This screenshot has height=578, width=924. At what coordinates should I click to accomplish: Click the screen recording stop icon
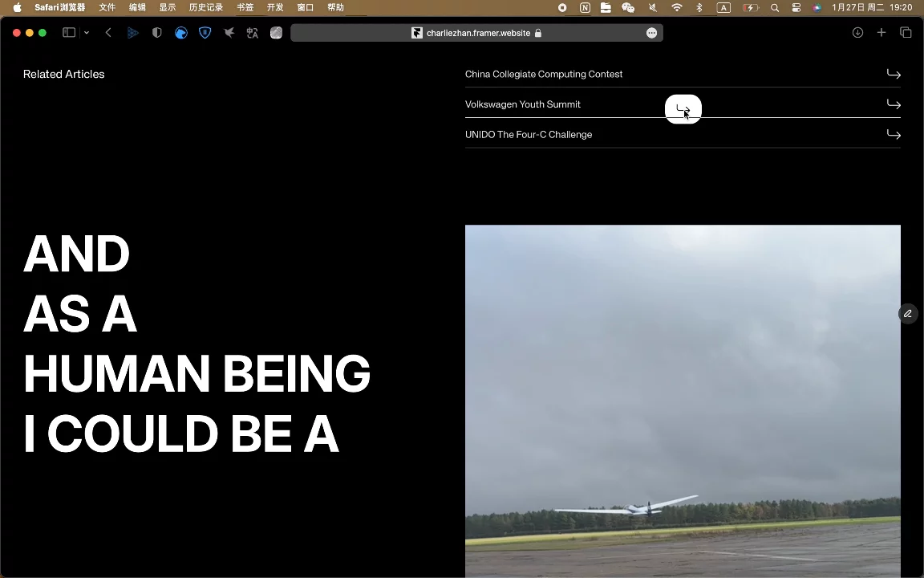pyautogui.click(x=562, y=8)
